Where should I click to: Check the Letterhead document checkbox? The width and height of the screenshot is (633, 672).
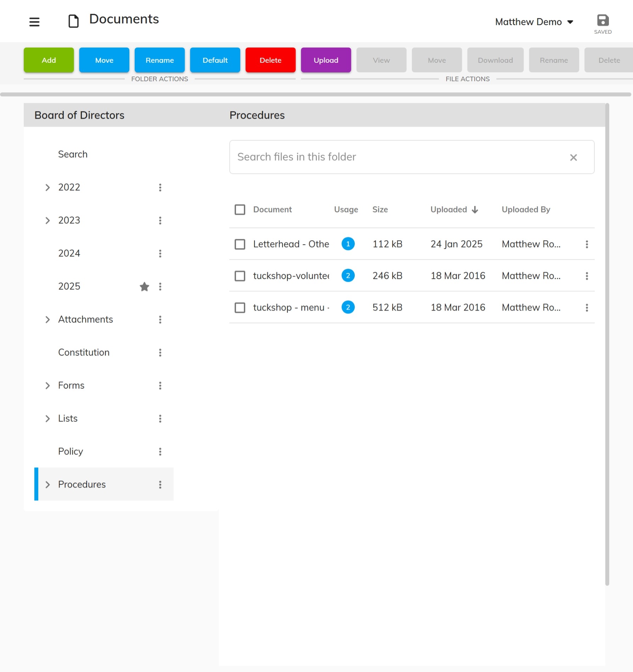(240, 244)
